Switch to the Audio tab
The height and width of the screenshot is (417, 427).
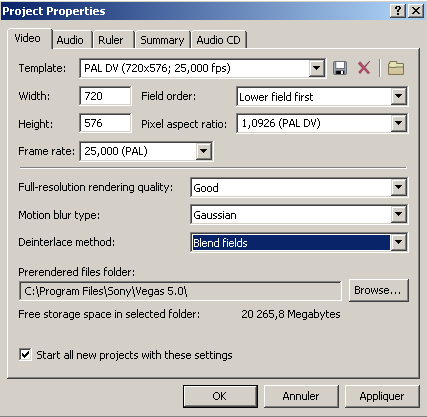click(70, 40)
